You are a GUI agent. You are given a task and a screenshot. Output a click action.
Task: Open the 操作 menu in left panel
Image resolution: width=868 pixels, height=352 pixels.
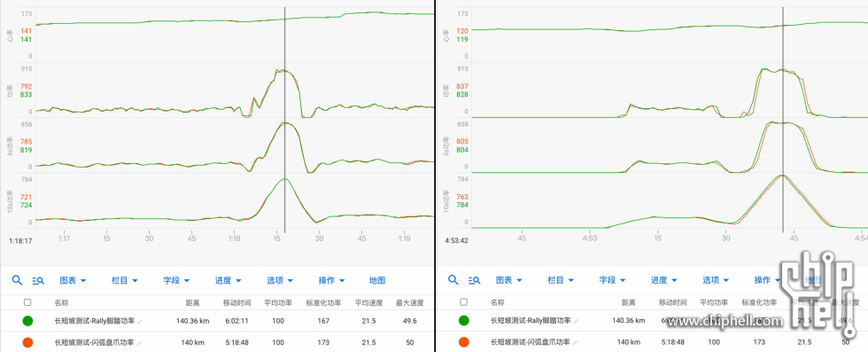331,280
